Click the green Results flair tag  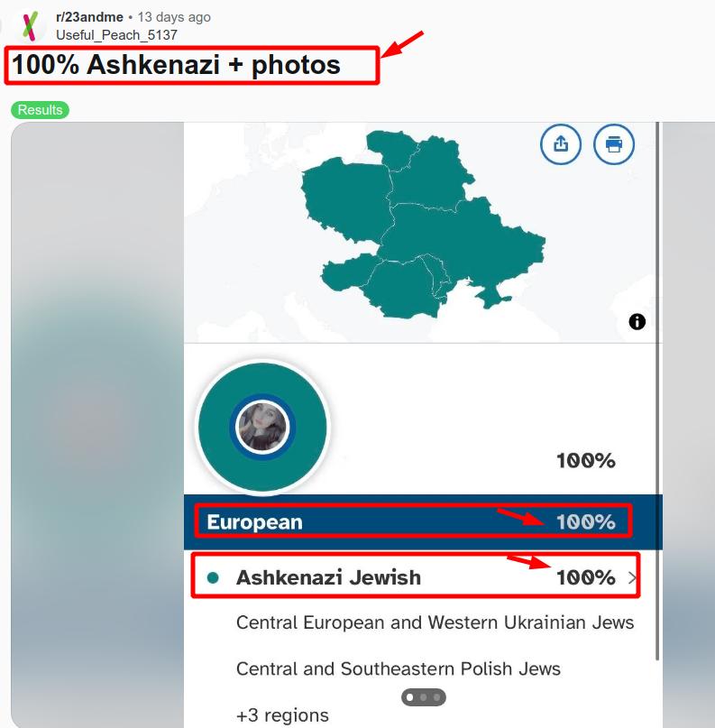[x=40, y=110]
